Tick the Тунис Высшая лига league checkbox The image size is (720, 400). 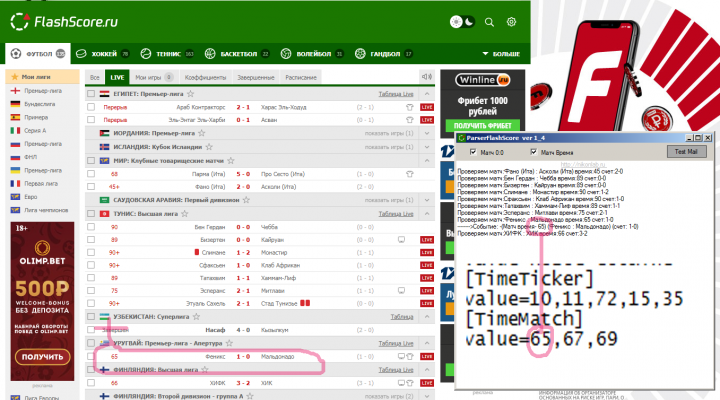point(91,214)
